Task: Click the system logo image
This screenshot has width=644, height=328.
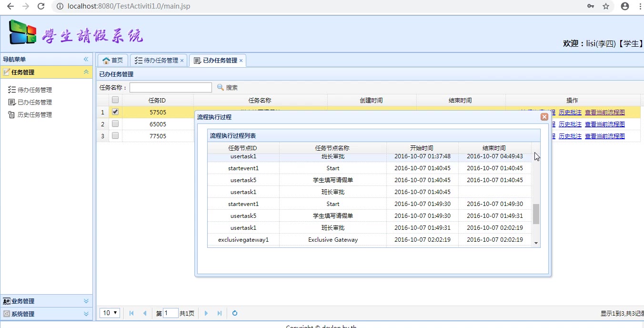Action: click(23, 32)
